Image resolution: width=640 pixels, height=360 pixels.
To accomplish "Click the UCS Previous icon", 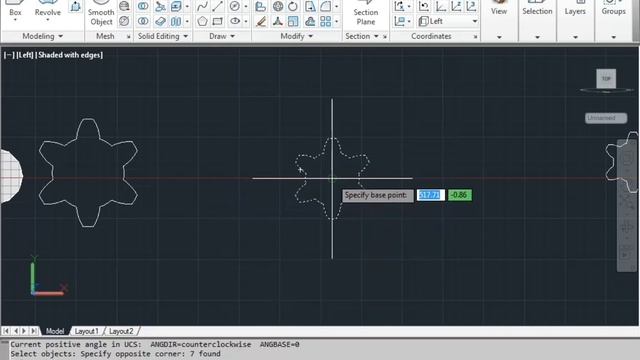I will (x=424, y=6).
